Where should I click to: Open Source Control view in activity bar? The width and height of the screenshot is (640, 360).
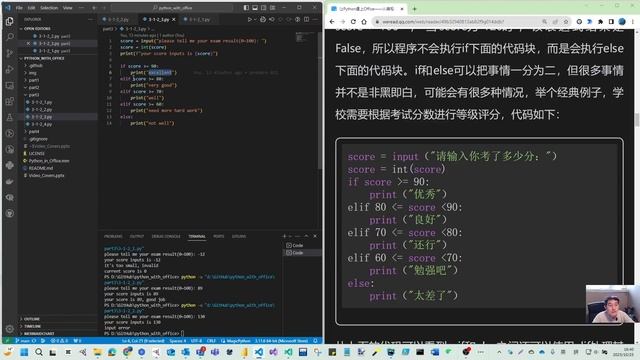[x=9, y=53]
